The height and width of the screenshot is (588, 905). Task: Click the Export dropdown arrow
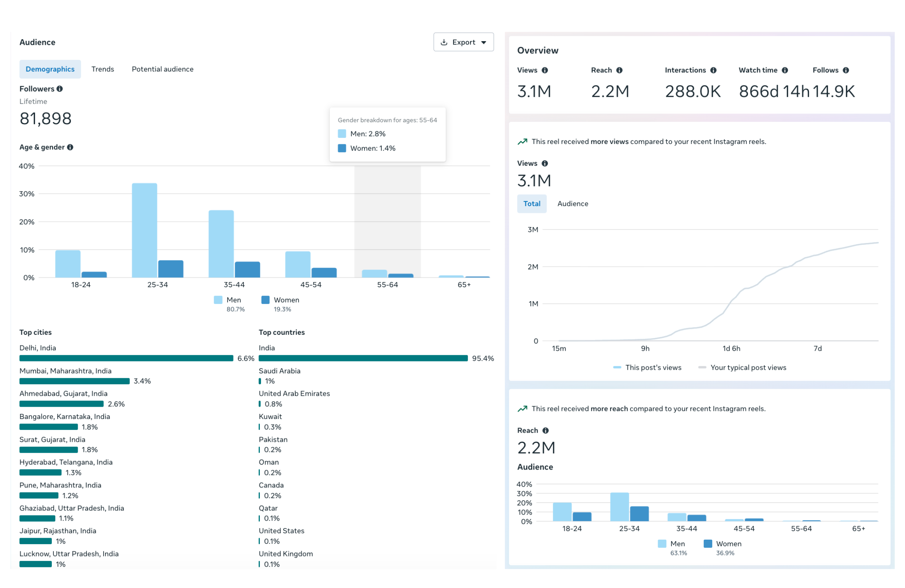coord(484,43)
